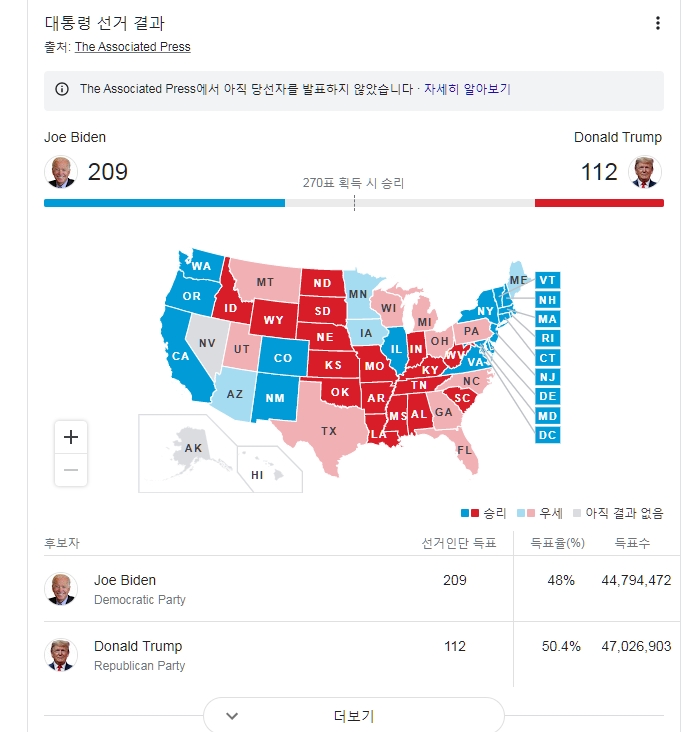This screenshot has width=694, height=732.
Task: Select the NJ state label box
Action: [547, 377]
